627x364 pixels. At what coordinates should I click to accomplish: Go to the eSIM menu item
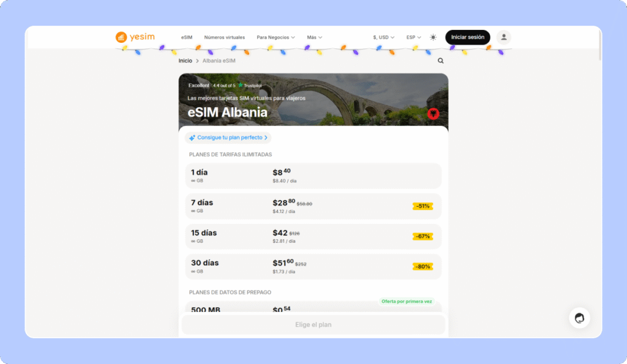187,37
